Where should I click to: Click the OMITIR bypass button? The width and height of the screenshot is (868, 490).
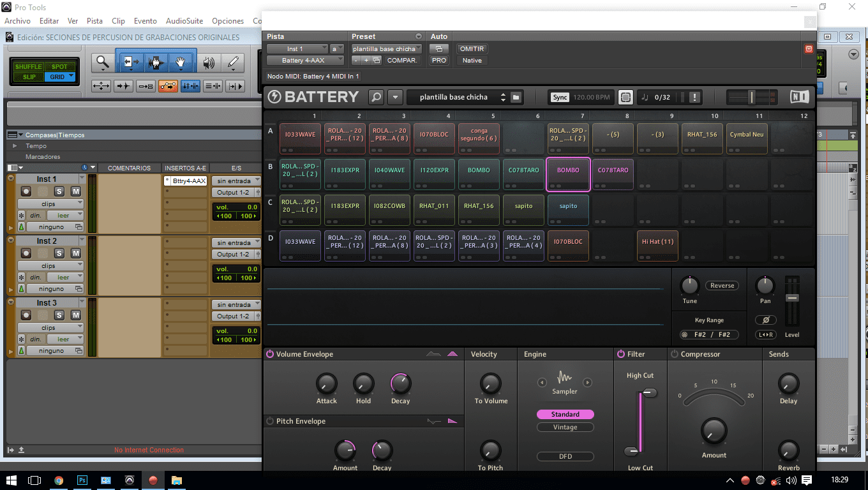[x=472, y=48]
